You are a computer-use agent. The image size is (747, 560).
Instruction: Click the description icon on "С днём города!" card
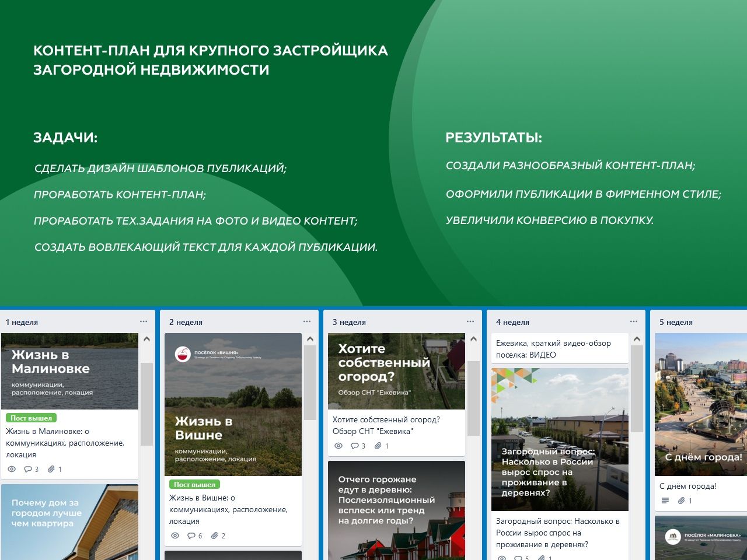pos(664,500)
